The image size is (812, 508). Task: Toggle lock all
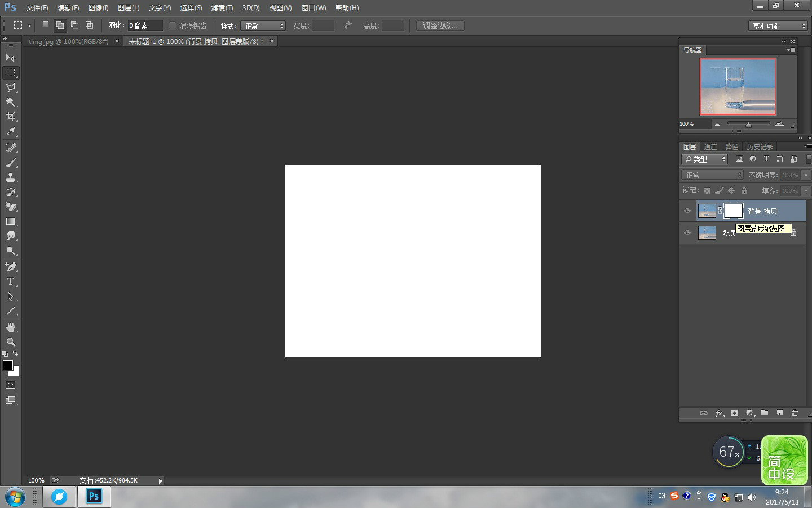[x=744, y=191]
